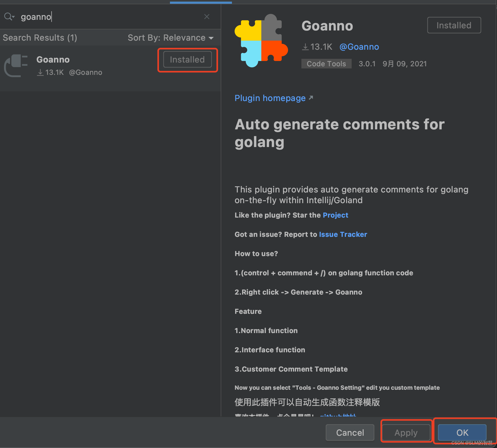This screenshot has width=497, height=448.
Task: Clear the goanno search text
Action: click(207, 17)
